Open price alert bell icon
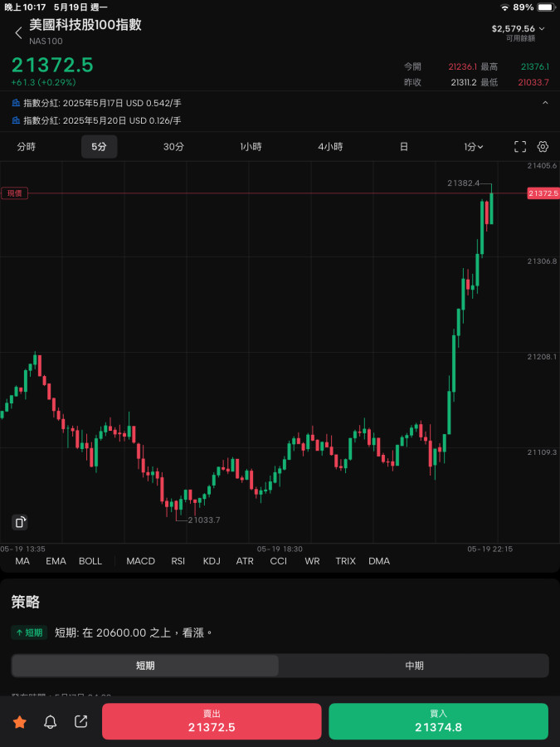This screenshot has width=560, height=747. [50, 722]
